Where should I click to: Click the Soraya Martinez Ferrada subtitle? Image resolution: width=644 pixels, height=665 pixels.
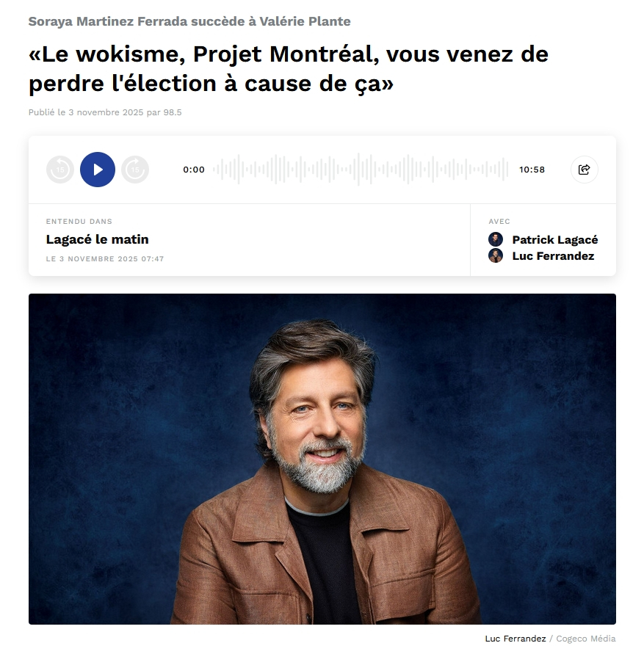click(189, 21)
